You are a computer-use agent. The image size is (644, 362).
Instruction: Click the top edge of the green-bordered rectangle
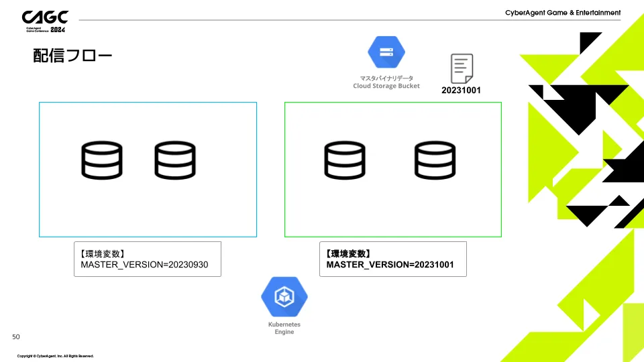[x=392, y=103]
